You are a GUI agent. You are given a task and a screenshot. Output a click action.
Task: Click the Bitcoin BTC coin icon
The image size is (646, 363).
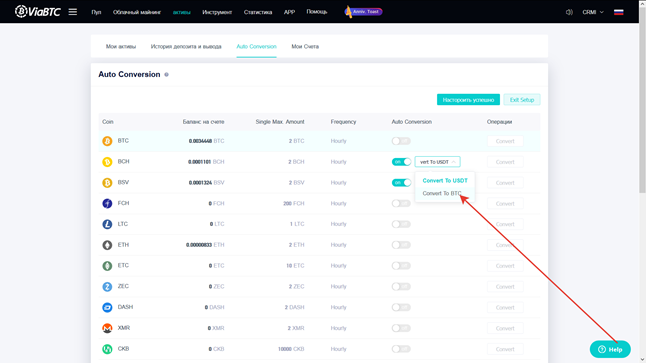point(107,141)
